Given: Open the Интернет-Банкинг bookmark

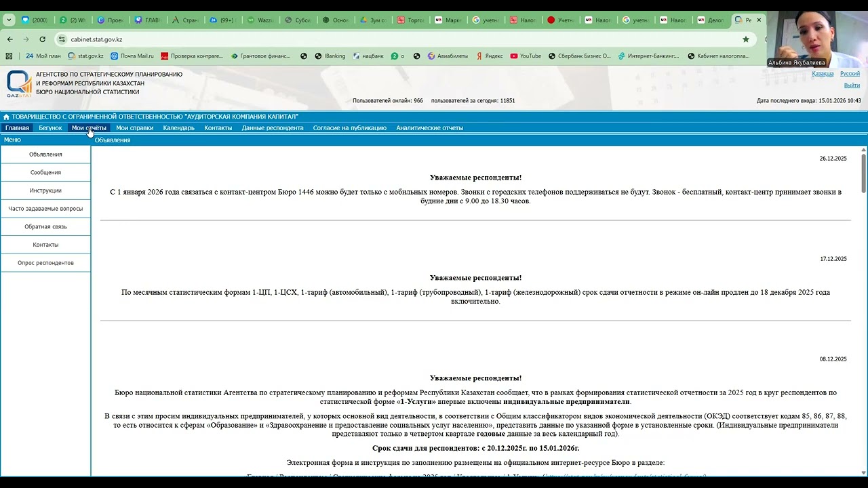Looking at the screenshot, I should [649, 56].
